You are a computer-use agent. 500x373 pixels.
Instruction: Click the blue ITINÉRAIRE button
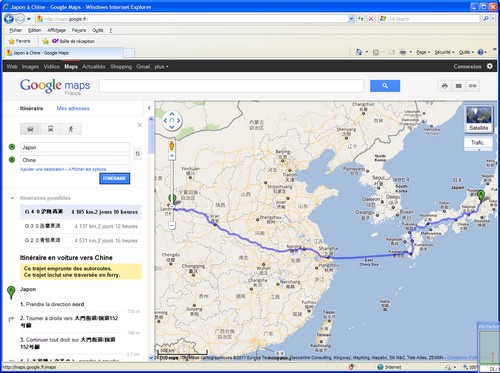(114, 178)
